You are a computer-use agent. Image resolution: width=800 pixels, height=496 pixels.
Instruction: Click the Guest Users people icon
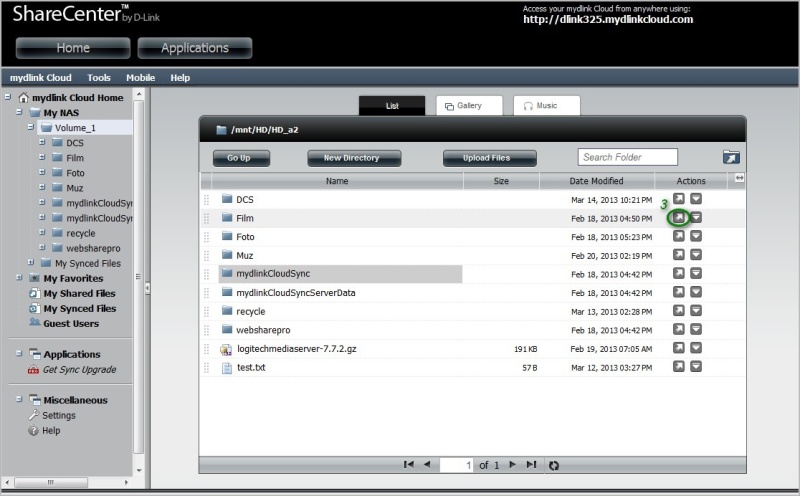coord(34,322)
